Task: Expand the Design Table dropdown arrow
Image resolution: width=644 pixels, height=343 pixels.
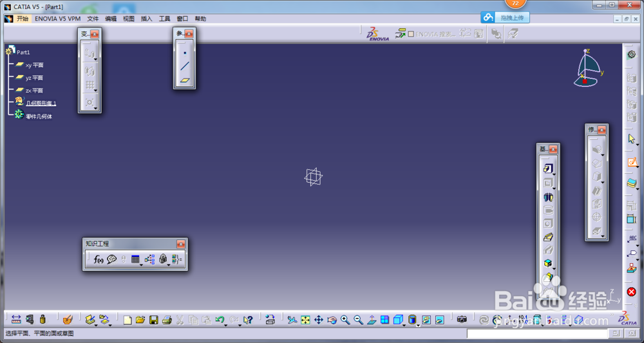Action: click(141, 266)
